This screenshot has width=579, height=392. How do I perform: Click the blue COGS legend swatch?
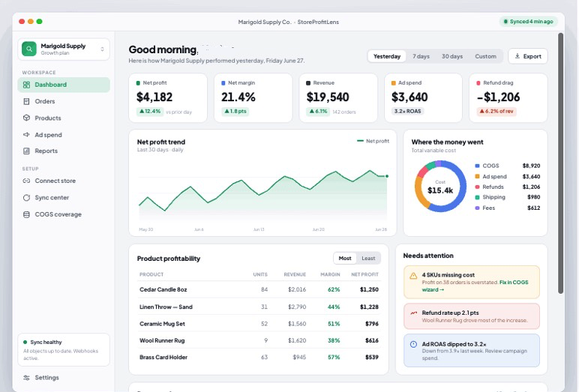tap(477, 166)
